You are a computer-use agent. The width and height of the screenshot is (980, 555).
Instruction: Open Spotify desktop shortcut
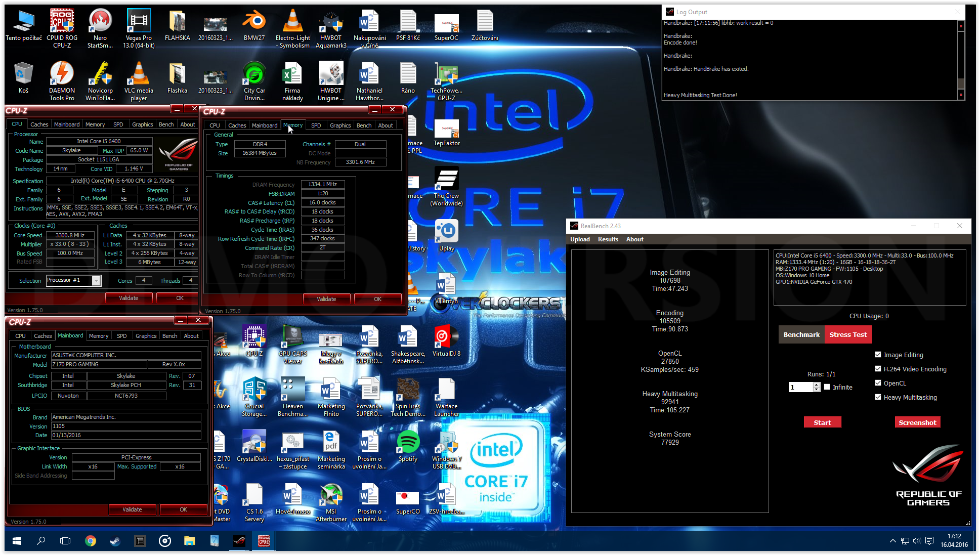pos(408,446)
